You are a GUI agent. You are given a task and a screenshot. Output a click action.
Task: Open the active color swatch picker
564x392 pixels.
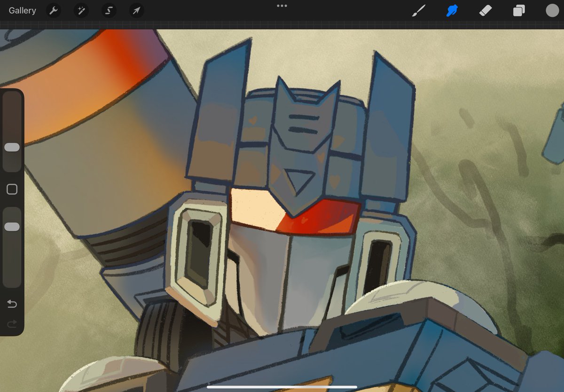pyautogui.click(x=552, y=10)
